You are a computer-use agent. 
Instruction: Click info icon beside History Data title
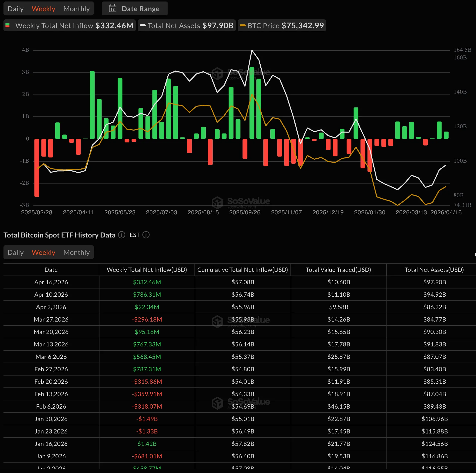click(x=122, y=235)
